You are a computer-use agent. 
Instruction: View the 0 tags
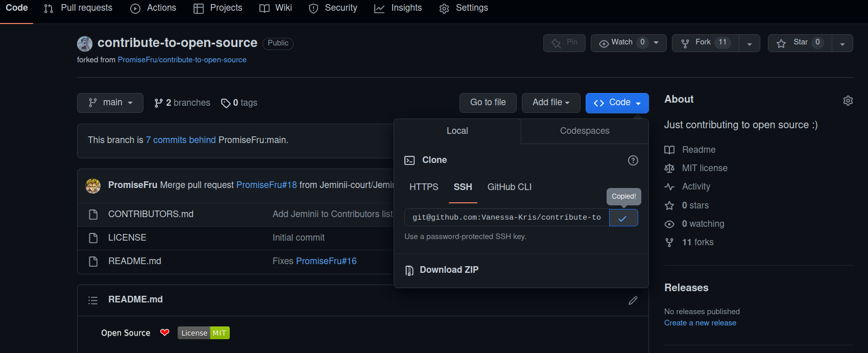point(239,103)
